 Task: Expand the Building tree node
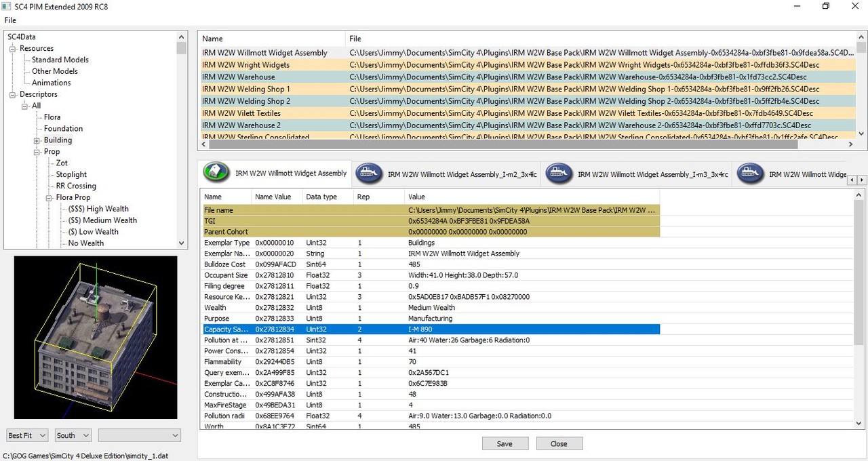(37, 140)
